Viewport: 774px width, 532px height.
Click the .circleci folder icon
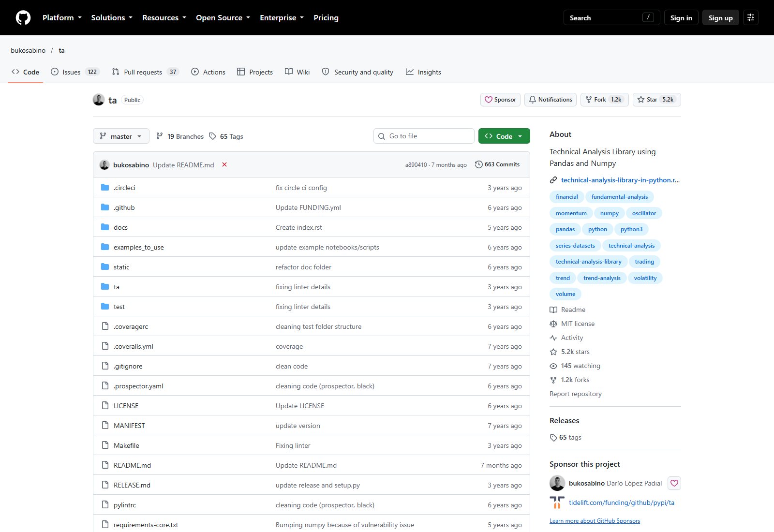click(x=105, y=188)
